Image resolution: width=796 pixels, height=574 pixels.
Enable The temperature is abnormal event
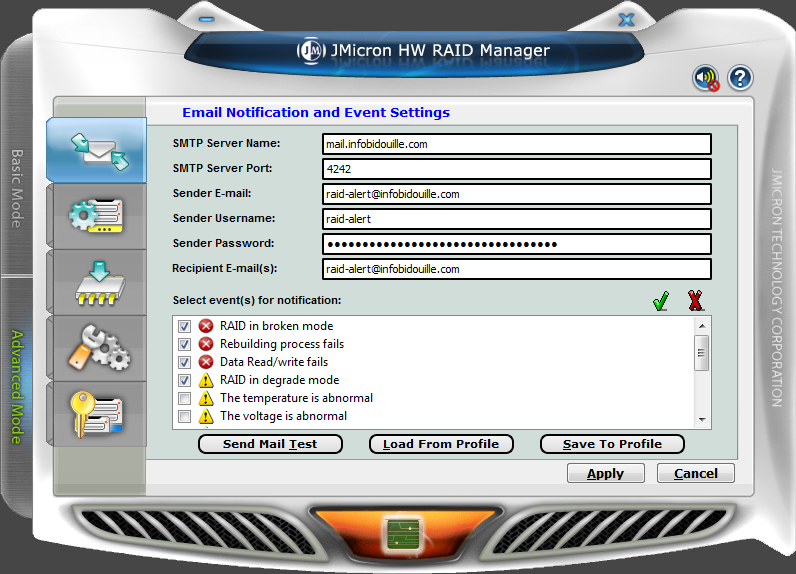point(184,398)
